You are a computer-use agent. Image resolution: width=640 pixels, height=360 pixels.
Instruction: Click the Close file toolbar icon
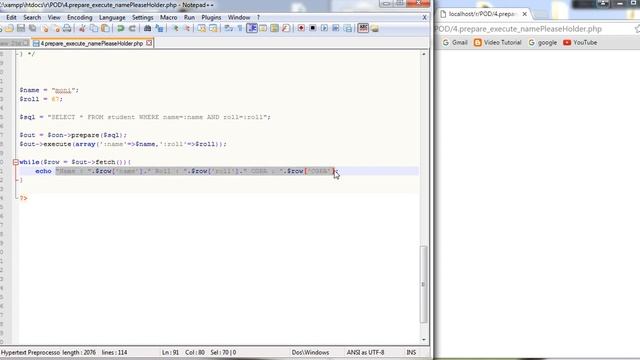click(x=45, y=28)
